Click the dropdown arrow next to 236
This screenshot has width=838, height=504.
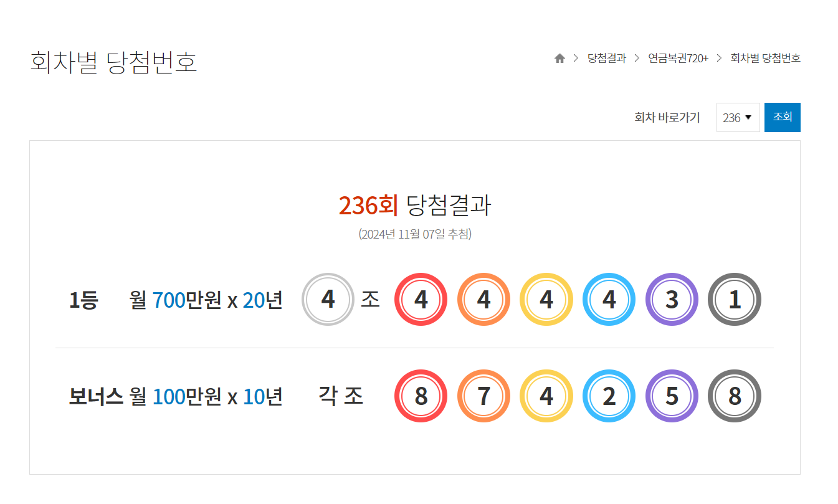(748, 117)
